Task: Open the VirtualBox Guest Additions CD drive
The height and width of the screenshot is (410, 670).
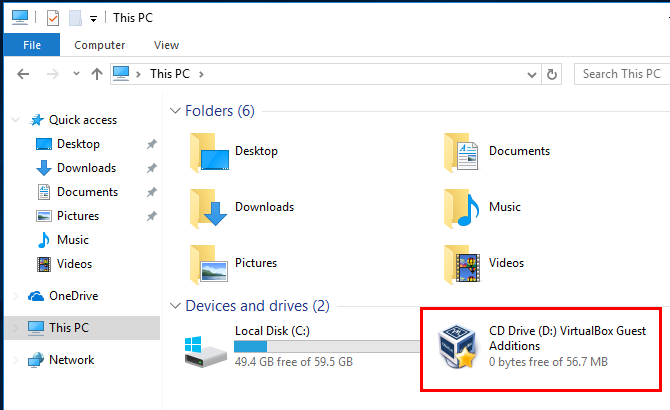Action: tap(466, 347)
